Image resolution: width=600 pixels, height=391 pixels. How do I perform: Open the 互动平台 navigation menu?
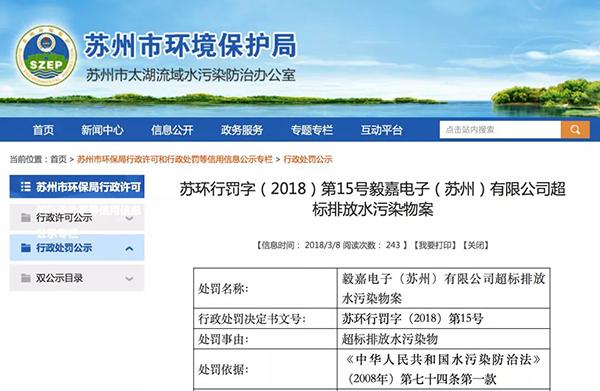point(382,130)
